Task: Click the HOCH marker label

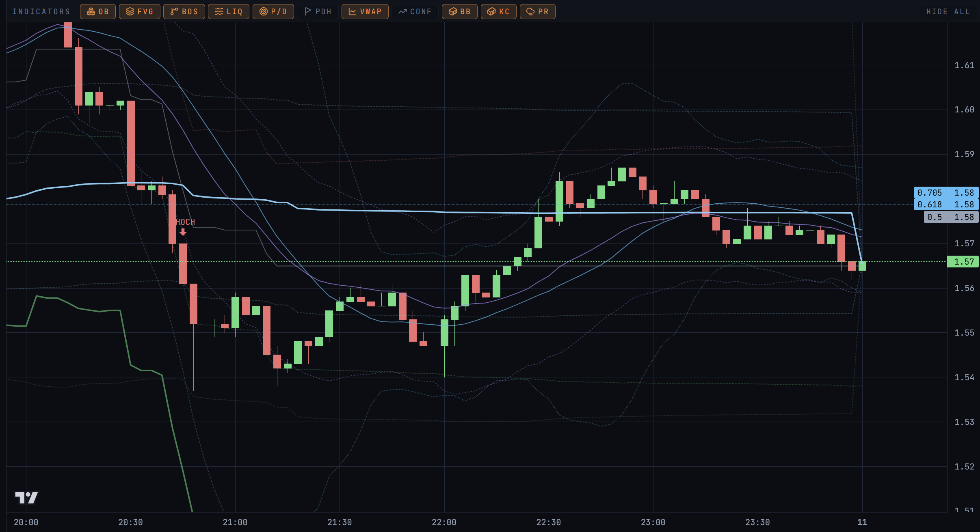Action: pyautogui.click(x=185, y=222)
